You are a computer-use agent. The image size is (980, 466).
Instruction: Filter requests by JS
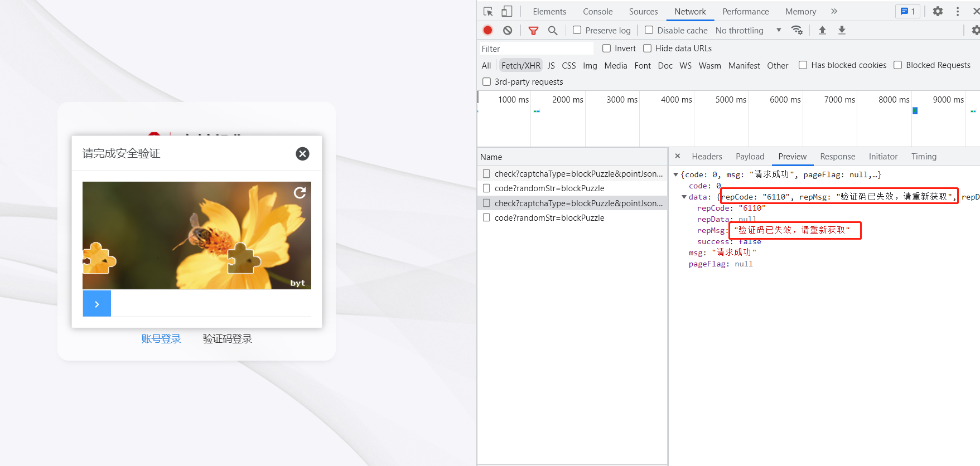pos(551,66)
